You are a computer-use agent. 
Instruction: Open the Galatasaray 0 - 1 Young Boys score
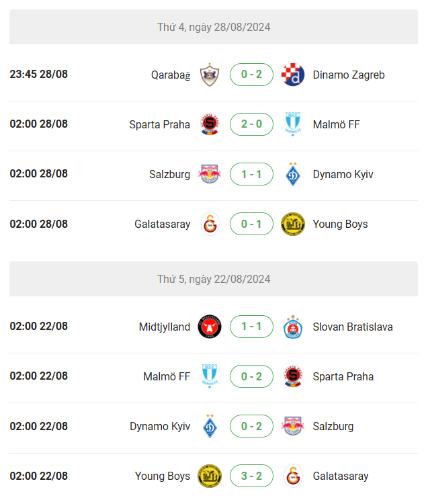click(251, 224)
